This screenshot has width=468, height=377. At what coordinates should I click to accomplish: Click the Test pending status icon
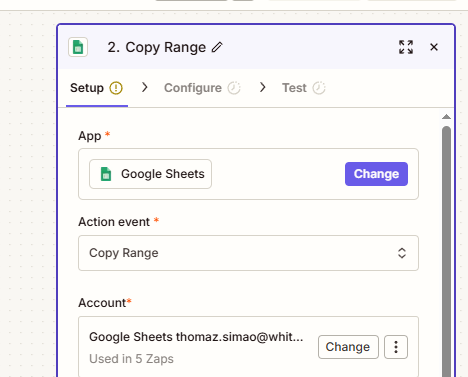click(319, 88)
